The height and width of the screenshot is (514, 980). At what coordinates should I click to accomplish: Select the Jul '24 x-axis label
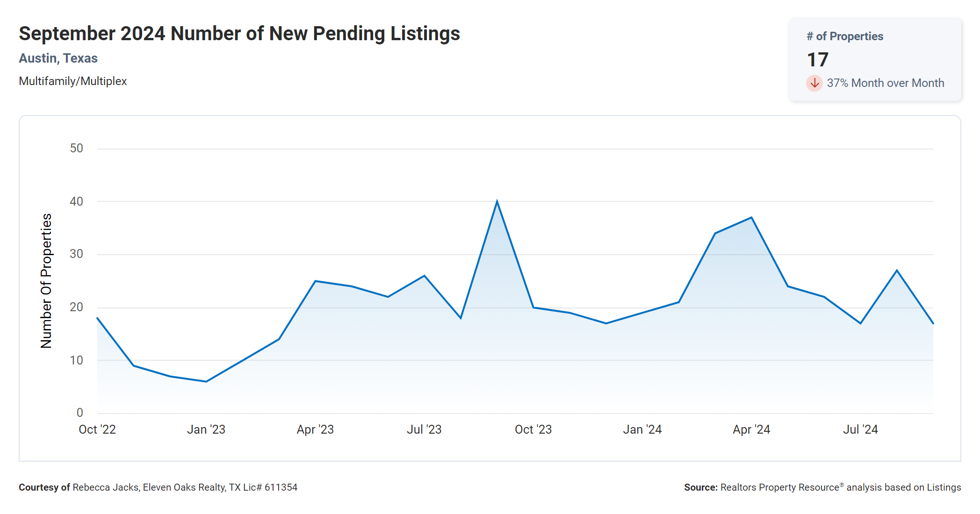tap(860, 429)
